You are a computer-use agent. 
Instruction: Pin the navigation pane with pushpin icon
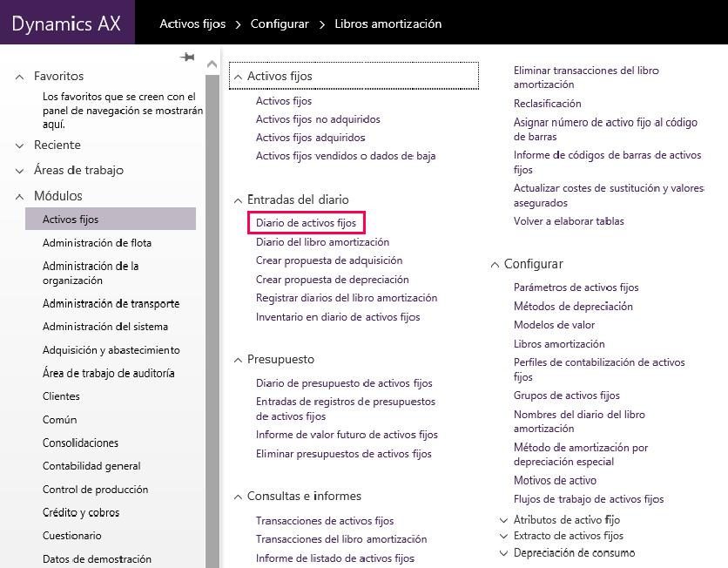tap(187, 57)
